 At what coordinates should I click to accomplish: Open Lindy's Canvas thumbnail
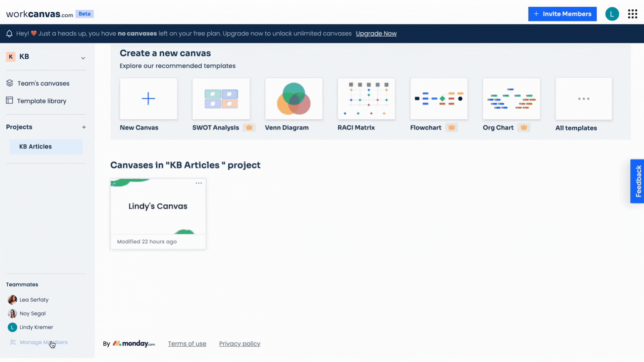pos(158,206)
